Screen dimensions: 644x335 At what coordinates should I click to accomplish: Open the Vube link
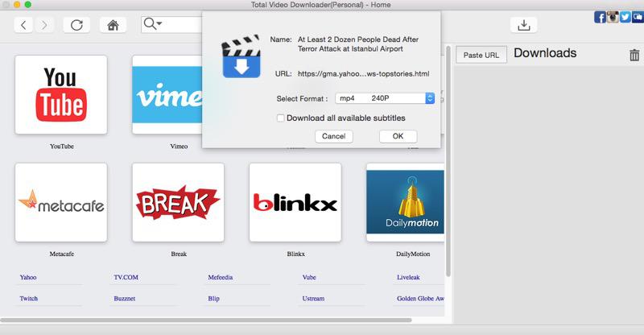(309, 278)
